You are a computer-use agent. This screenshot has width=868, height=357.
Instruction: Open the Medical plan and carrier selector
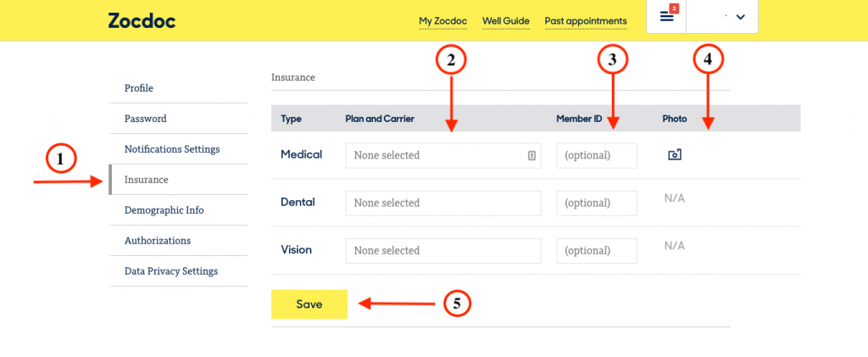(443, 155)
